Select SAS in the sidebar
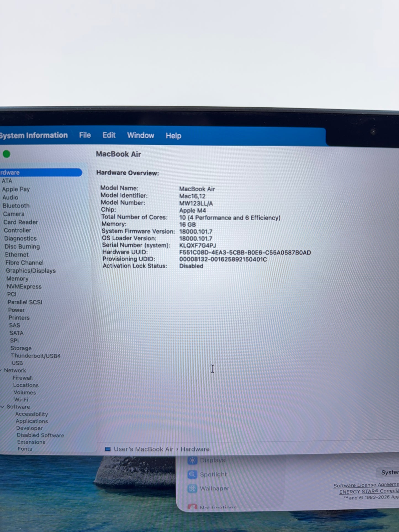This screenshot has width=399, height=532. (x=15, y=325)
